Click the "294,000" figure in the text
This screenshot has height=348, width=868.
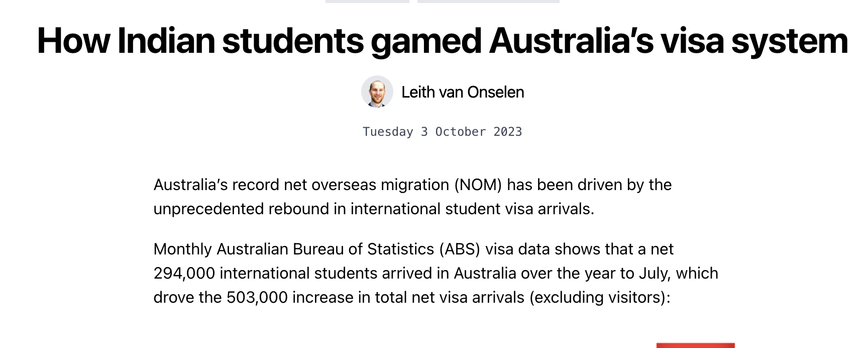pos(184,274)
